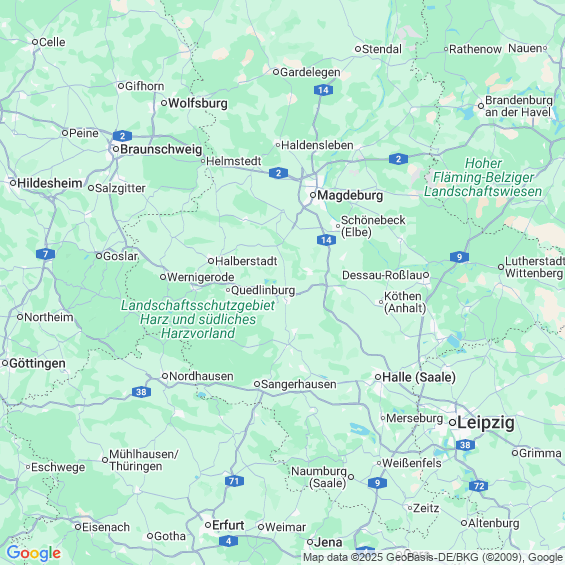Select the Braunschweig city marker

[116, 149]
